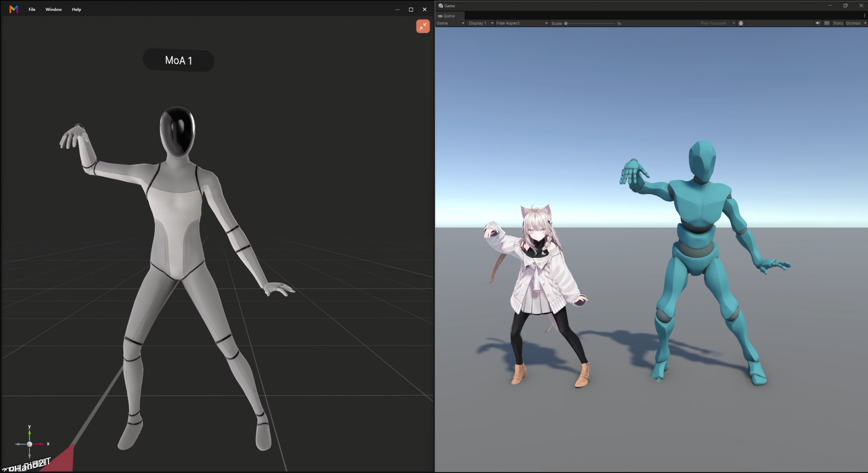Open the Display 1 dropdown
The width and height of the screenshot is (868, 473).
[x=481, y=23]
